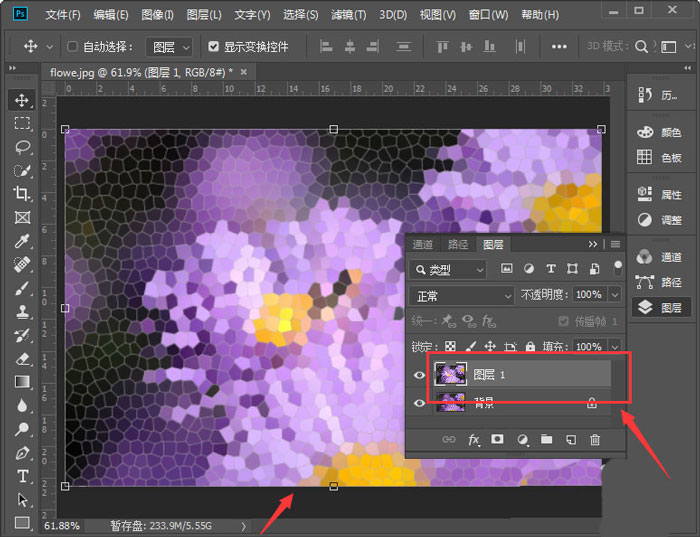Switch to the 路径 tab in panel
Image resolution: width=700 pixels, height=537 pixels.
pos(458,245)
